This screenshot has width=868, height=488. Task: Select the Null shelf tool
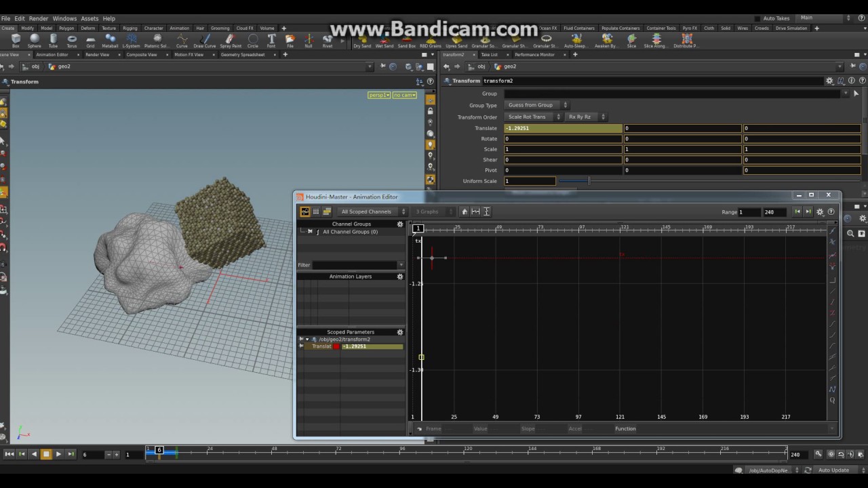pos(309,40)
